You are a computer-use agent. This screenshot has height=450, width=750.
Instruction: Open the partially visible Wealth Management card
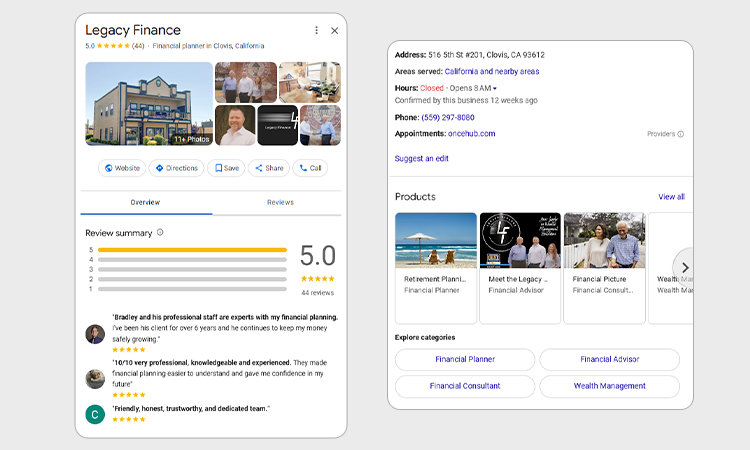670,268
